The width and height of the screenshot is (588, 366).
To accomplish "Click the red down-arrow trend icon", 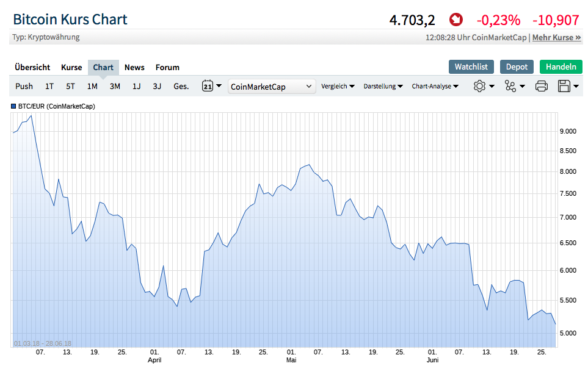I will click(456, 20).
